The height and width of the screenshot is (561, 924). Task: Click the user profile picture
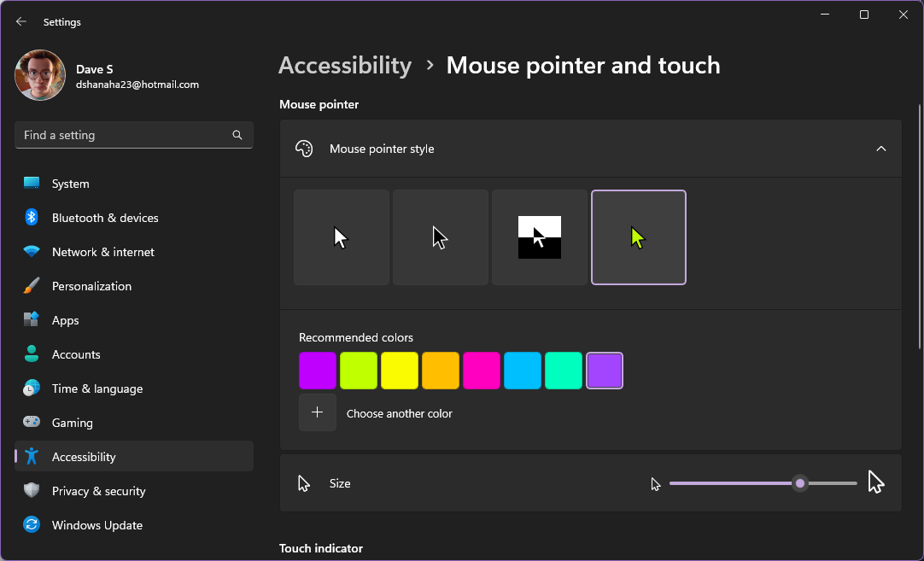[x=39, y=74]
